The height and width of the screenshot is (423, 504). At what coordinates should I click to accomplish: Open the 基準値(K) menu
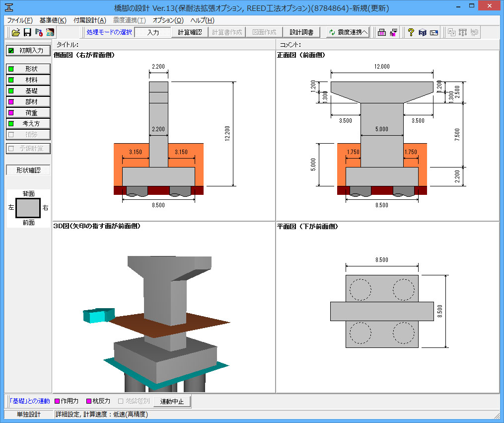point(53,20)
